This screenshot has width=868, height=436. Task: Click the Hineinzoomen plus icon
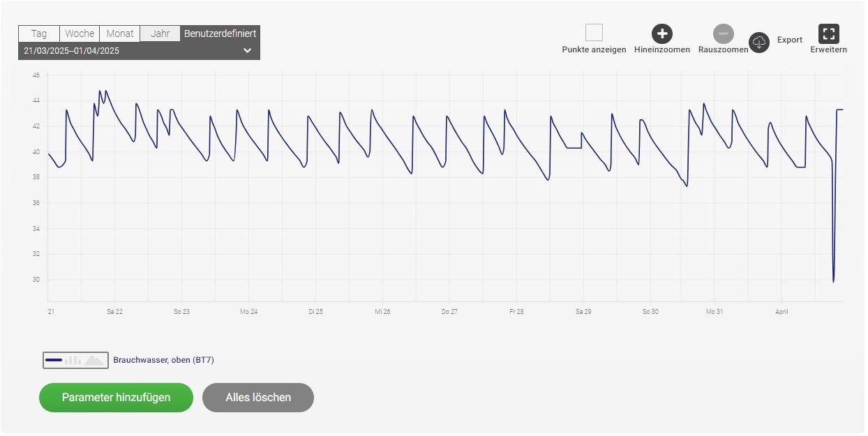click(661, 33)
